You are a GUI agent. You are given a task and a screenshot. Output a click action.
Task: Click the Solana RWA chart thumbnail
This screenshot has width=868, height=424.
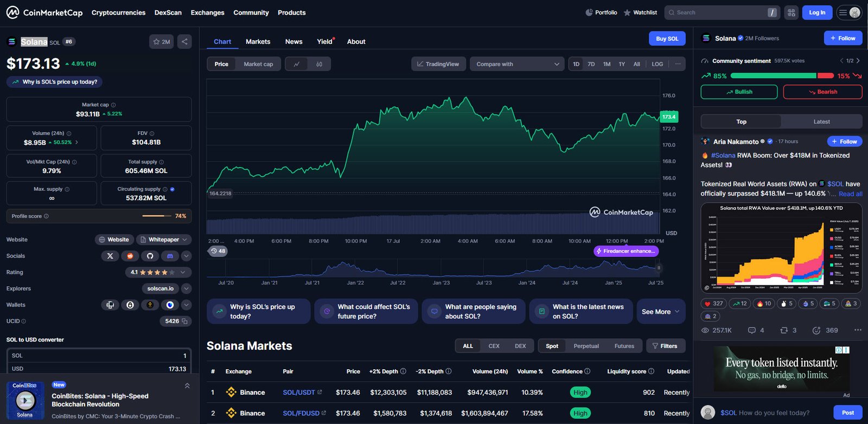coord(781,248)
